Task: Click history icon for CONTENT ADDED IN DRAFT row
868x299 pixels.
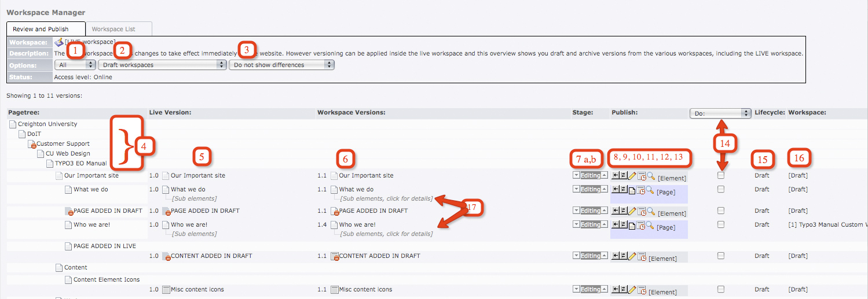Action: 641,256
